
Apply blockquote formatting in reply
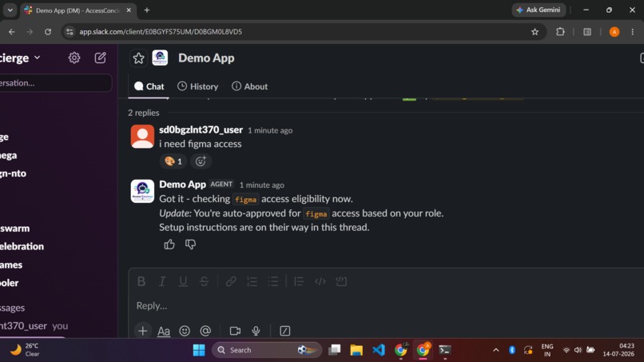(299, 281)
